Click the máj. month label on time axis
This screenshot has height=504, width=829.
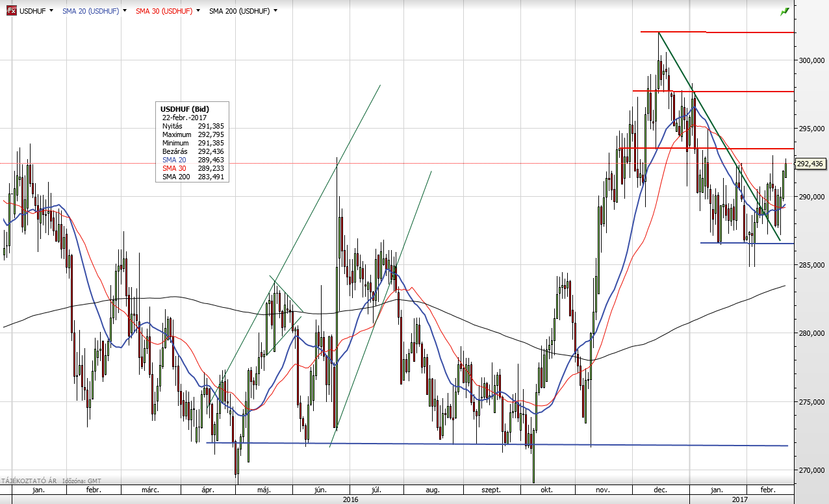(x=264, y=490)
